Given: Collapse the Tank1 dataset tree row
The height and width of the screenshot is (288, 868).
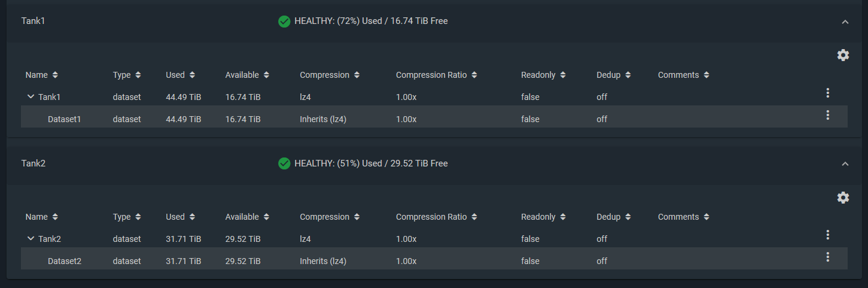Looking at the screenshot, I should 31,96.
